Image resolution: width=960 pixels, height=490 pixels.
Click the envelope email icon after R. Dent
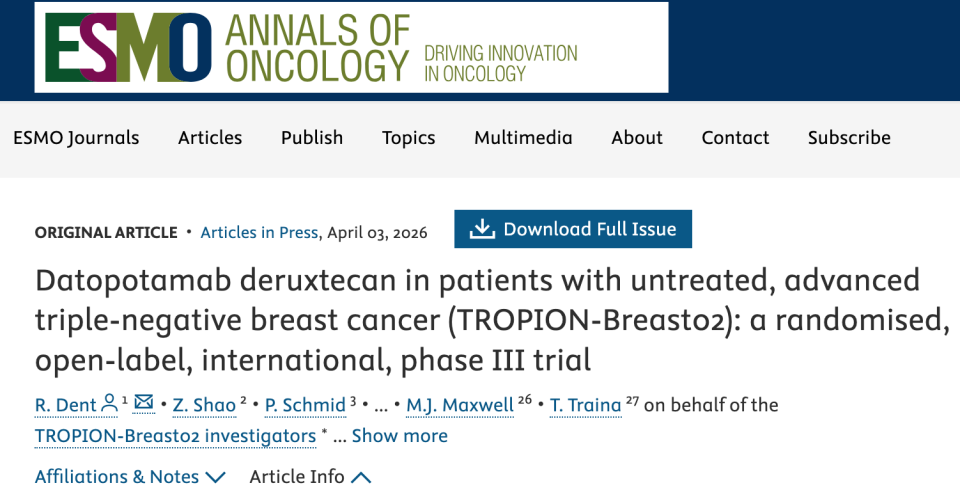[x=144, y=402]
